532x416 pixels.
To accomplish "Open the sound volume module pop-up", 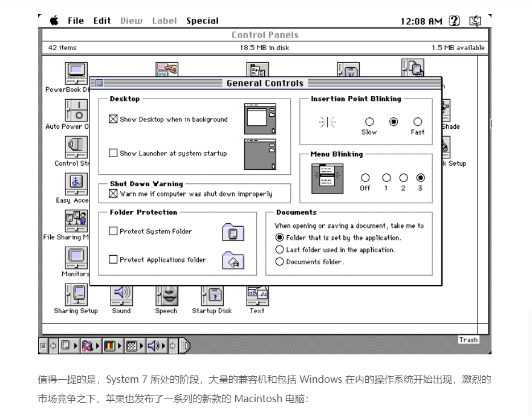I will pos(157,346).
